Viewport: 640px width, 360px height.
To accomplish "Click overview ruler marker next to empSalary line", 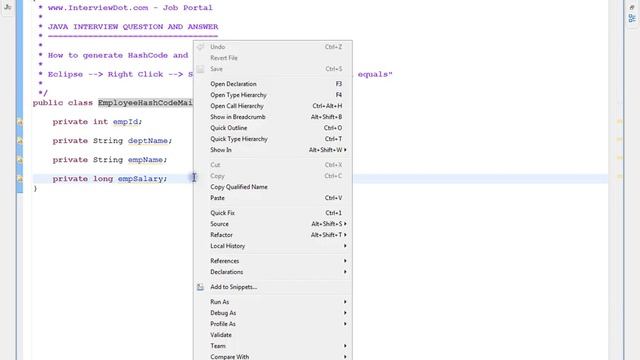I will tap(619, 176).
